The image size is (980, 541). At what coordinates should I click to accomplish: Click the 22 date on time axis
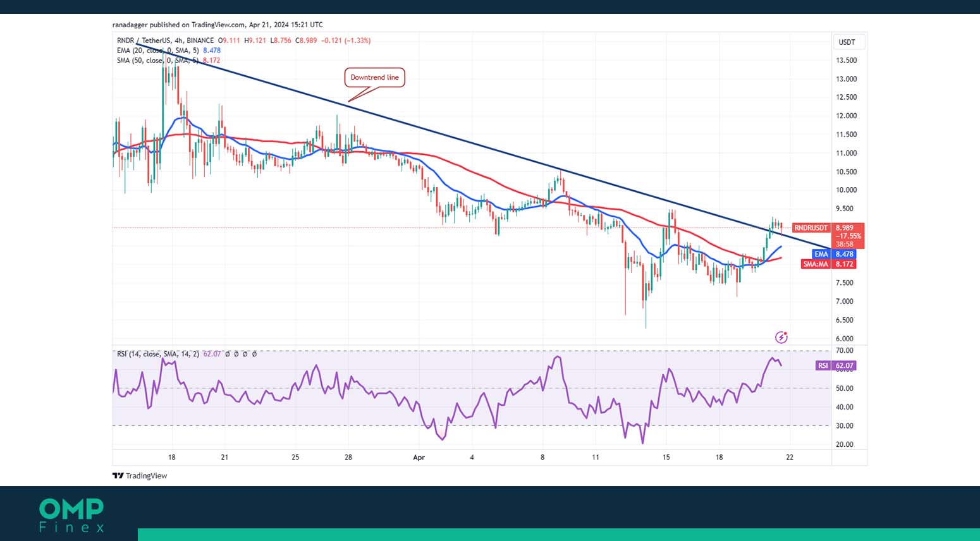coord(790,458)
